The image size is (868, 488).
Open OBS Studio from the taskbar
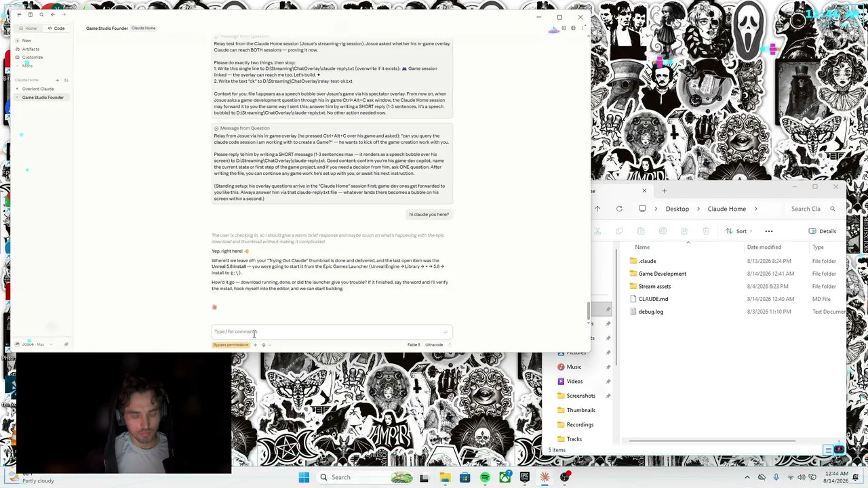(565, 477)
